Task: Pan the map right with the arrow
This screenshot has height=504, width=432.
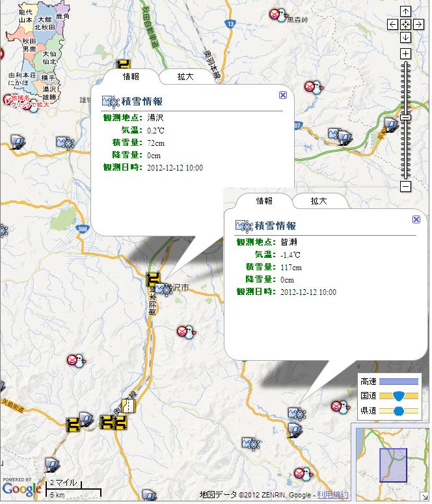Action: (x=418, y=24)
